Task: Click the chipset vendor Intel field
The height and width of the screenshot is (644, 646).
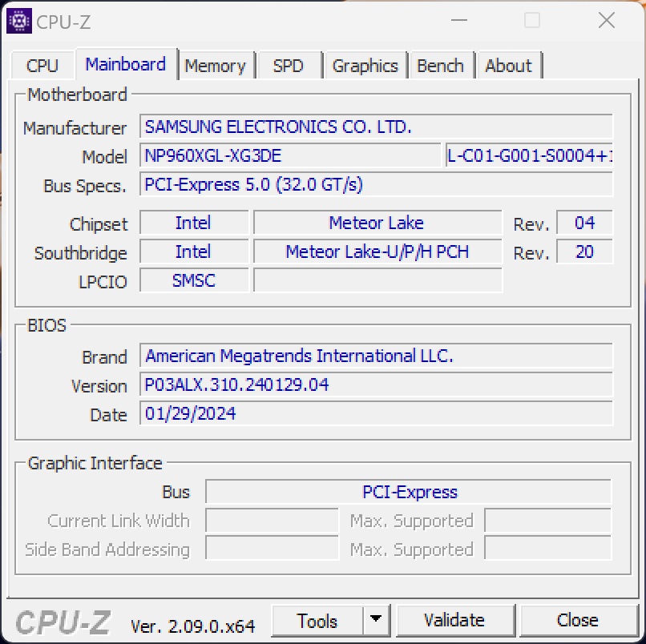Action: tap(194, 223)
